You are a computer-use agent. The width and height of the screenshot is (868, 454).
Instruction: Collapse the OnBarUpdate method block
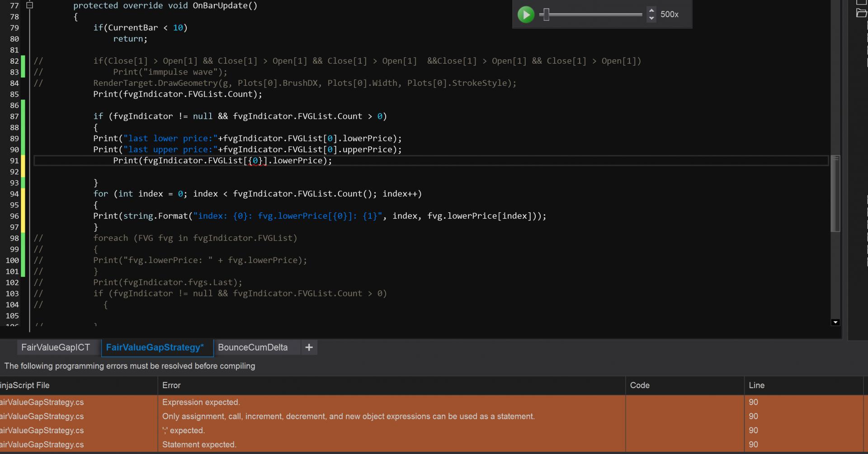[30, 5]
